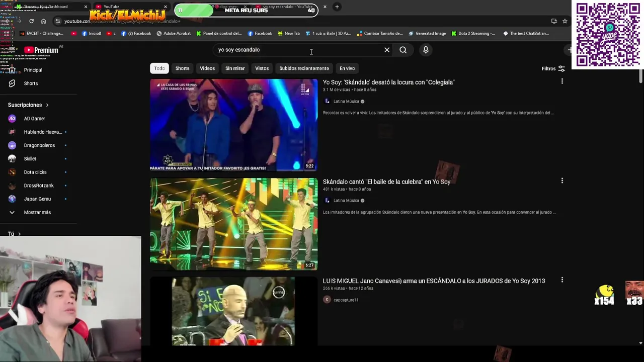Open DrossRotzank channel subscription
This screenshot has width=644, height=362.
[x=38, y=186]
